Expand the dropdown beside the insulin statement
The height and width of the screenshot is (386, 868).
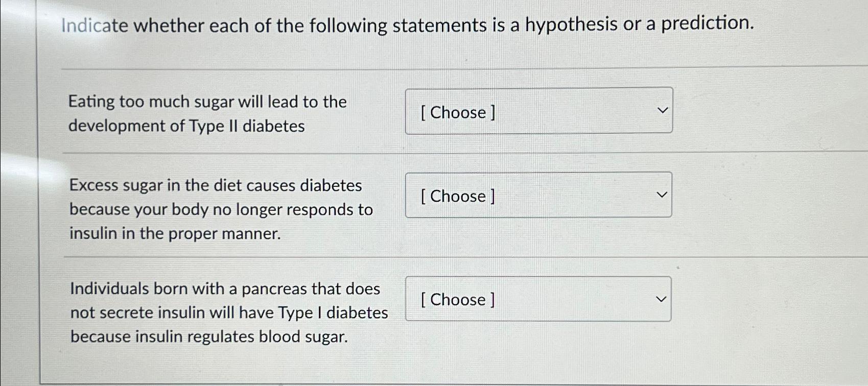(538, 195)
